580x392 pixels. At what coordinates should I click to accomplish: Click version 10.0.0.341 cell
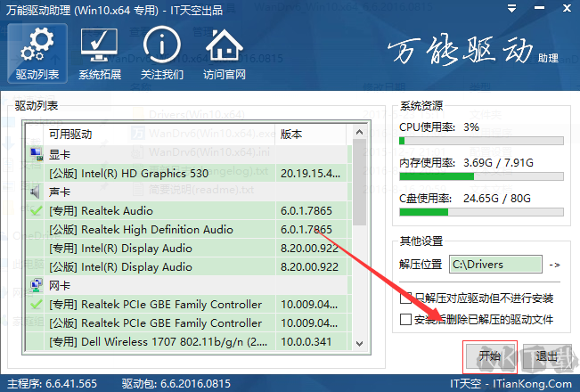coord(310,341)
